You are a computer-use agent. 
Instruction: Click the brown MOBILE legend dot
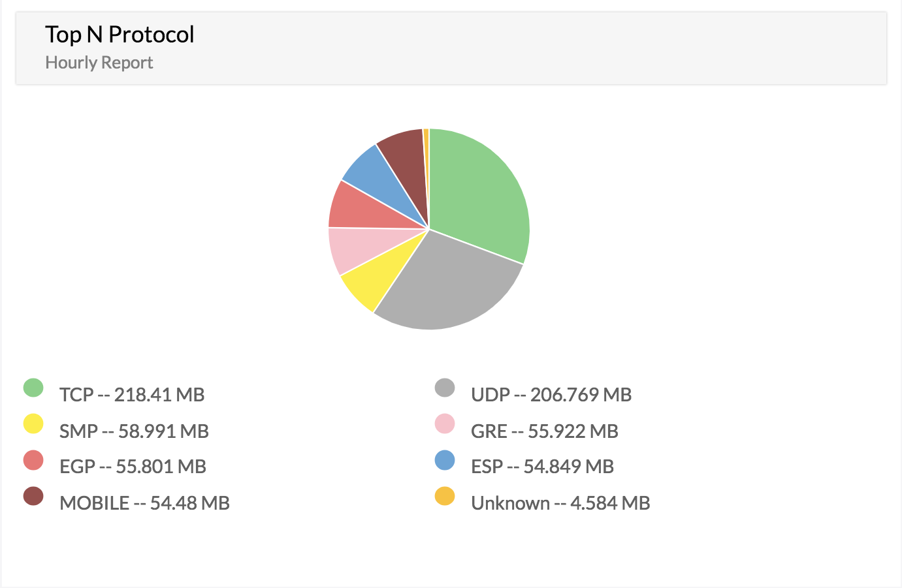click(x=33, y=496)
